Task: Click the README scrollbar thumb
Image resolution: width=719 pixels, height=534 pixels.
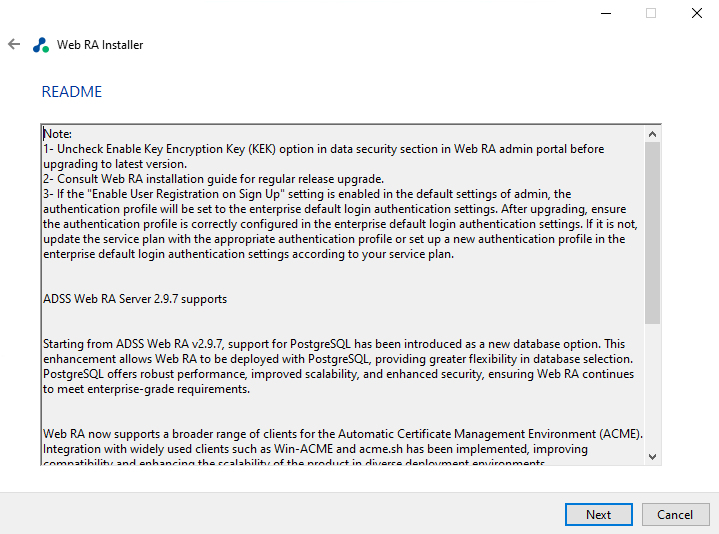Action: coord(653,232)
